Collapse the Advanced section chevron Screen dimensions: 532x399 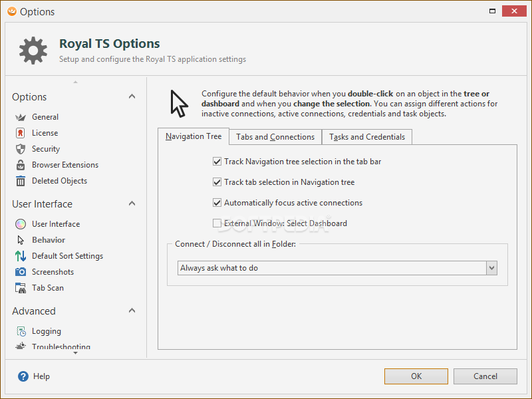(132, 311)
